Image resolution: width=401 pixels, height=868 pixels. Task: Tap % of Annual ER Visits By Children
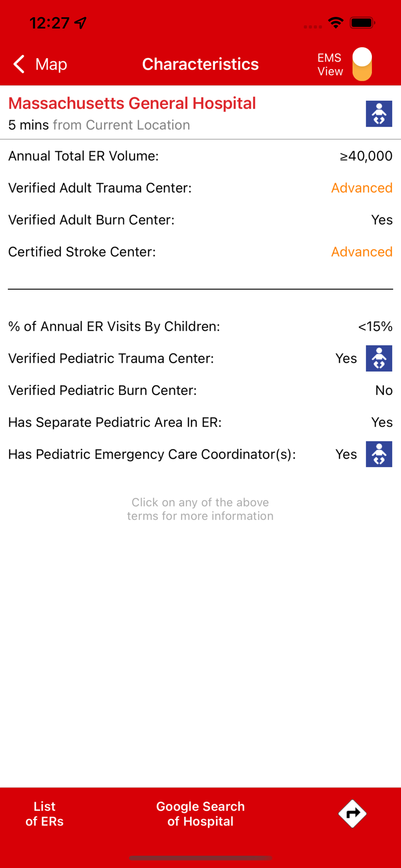pos(114,326)
